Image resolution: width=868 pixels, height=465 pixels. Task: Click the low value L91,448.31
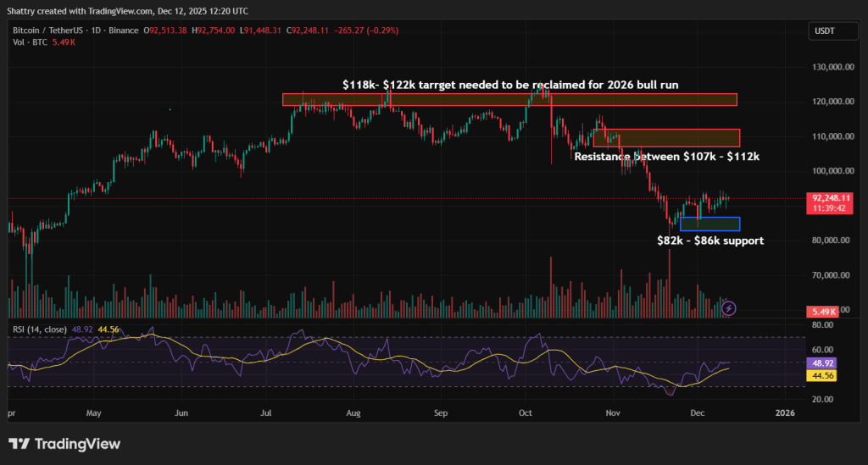260,30
